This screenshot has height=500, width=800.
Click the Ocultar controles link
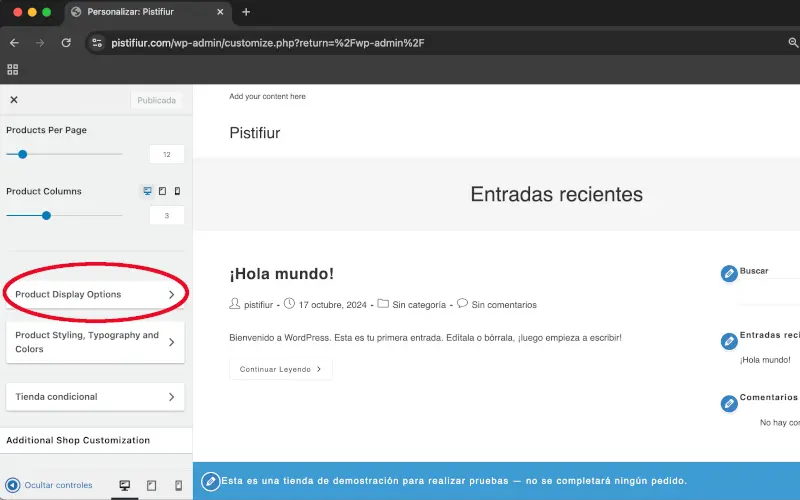58,485
